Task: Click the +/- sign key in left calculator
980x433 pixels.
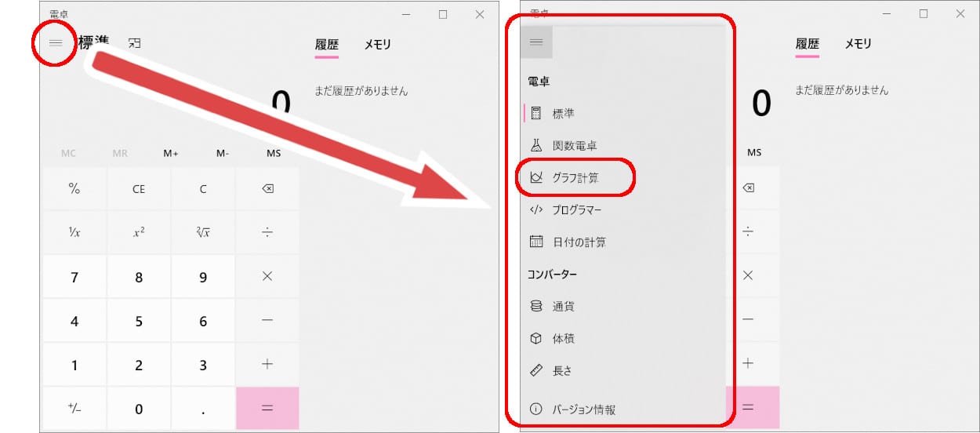Action: (x=74, y=408)
